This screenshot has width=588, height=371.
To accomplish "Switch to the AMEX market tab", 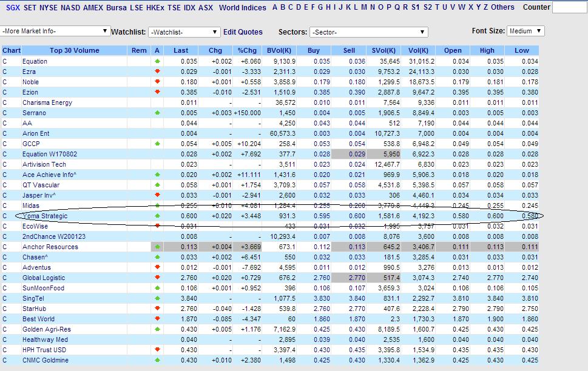I will (x=93, y=7).
